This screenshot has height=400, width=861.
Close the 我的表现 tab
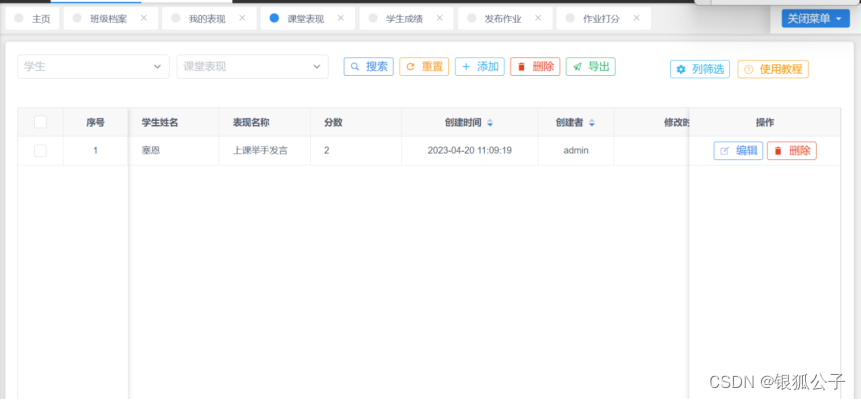[242, 18]
